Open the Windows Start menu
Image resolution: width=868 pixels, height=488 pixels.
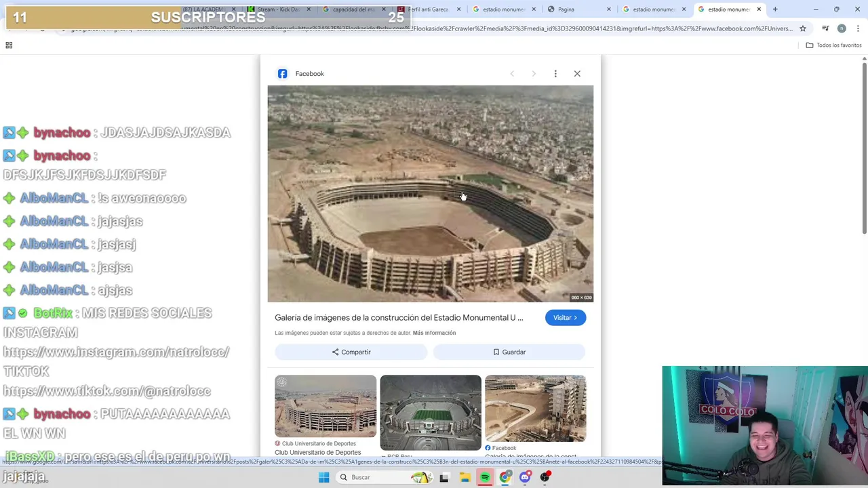pyautogui.click(x=323, y=477)
